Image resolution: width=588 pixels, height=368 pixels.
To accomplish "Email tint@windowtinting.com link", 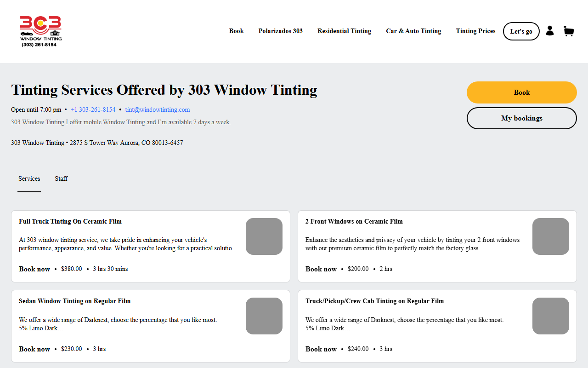I will point(158,110).
